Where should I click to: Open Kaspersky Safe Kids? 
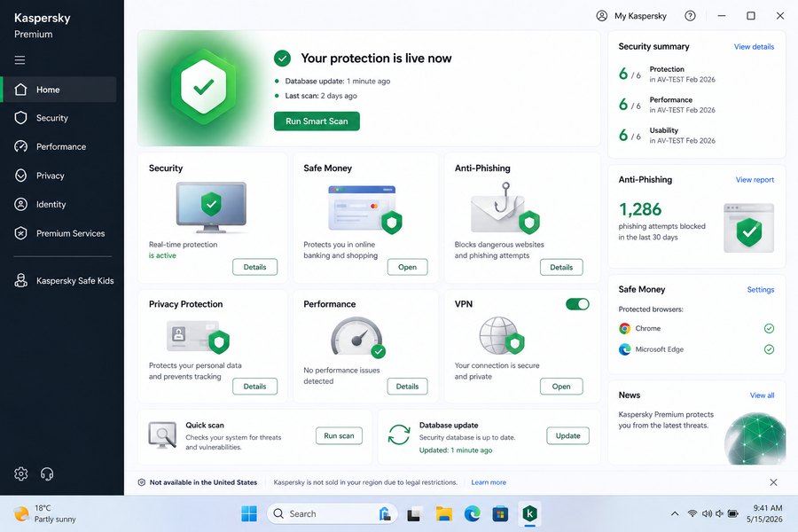point(64,280)
